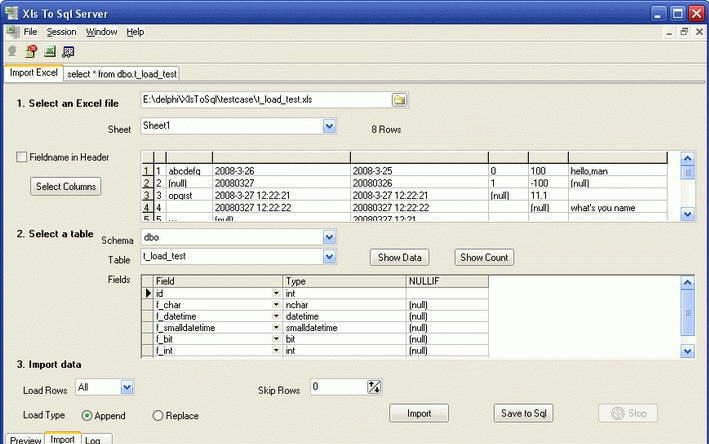Click the Field column header
This screenshot has height=444, width=709.
pyautogui.click(x=218, y=281)
